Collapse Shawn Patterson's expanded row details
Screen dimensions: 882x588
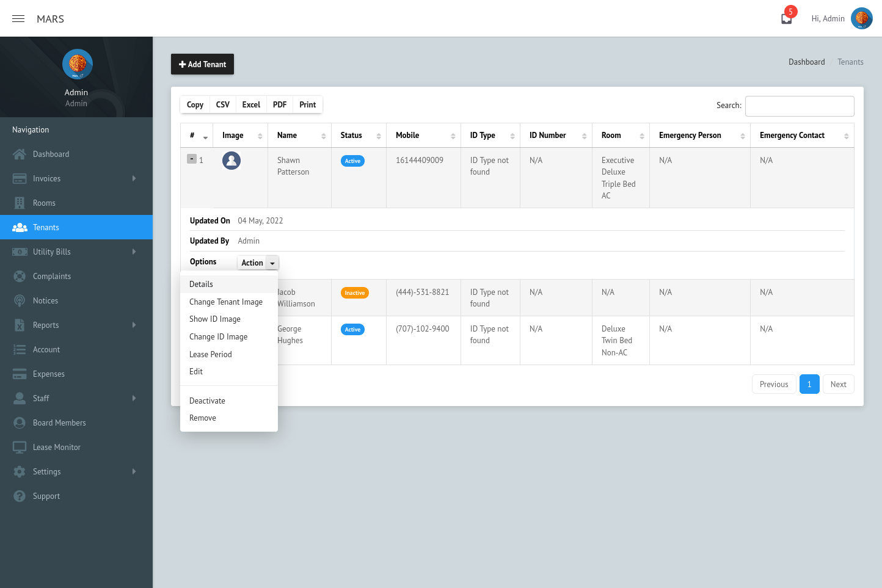click(191, 158)
